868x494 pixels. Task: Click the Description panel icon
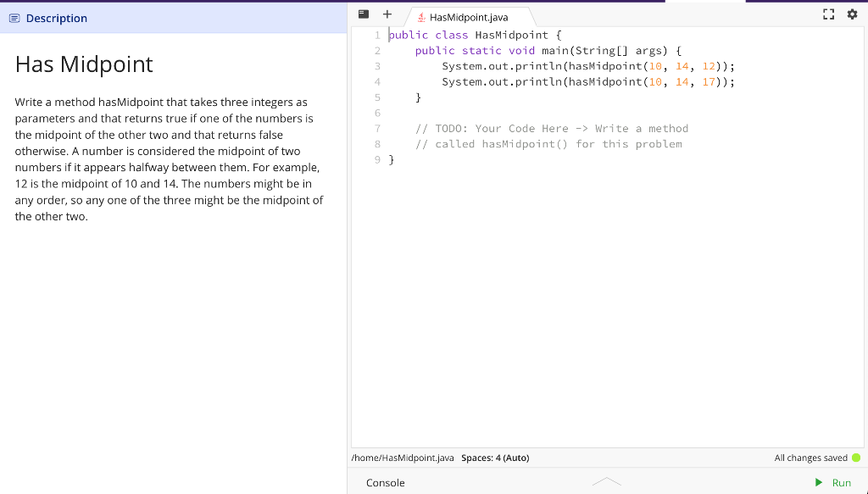coord(13,18)
